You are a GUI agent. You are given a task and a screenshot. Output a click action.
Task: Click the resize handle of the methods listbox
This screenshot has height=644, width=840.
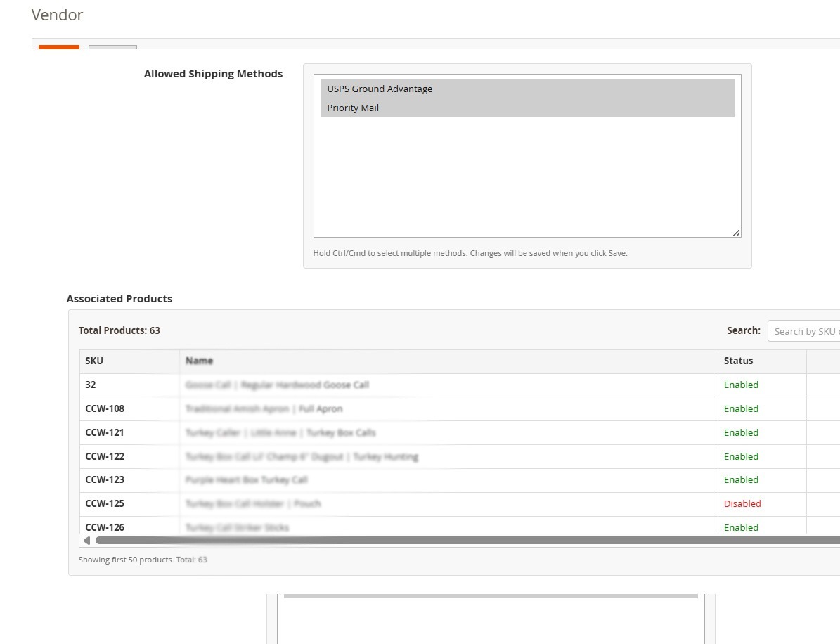(x=737, y=232)
